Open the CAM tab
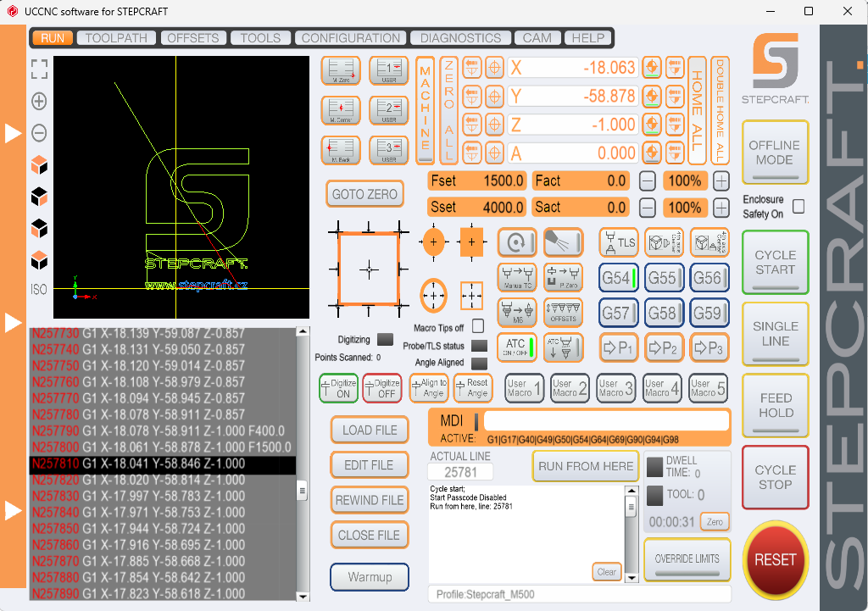The height and width of the screenshot is (611, 868). point(537,37)
